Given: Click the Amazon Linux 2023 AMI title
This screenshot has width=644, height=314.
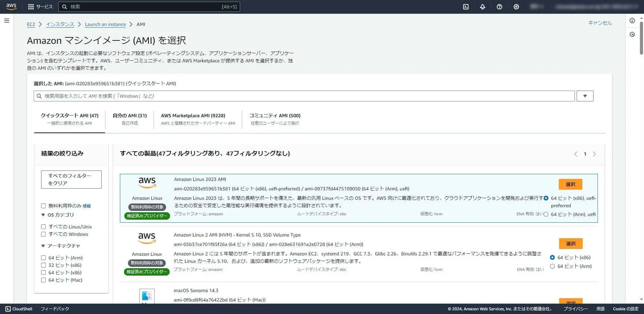Looking at the screenshot, I should tap(200, 179).
